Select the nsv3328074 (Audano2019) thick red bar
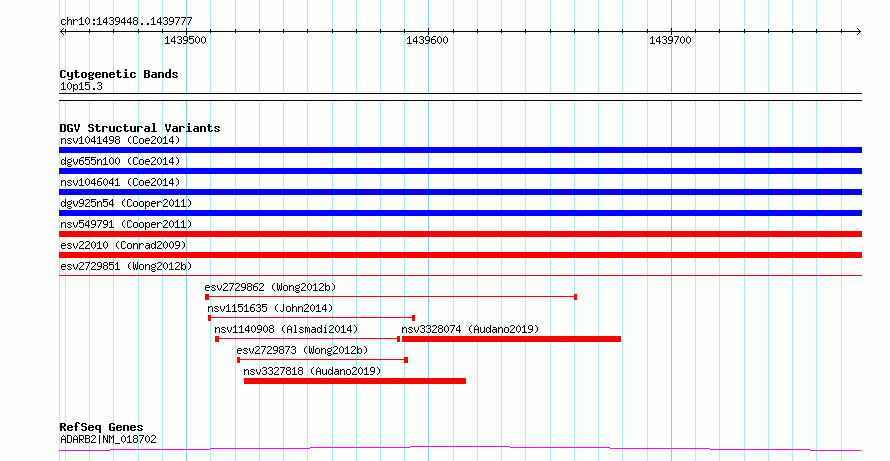The width and height of the screenshot is (890, 461). [x=511, y=339]
